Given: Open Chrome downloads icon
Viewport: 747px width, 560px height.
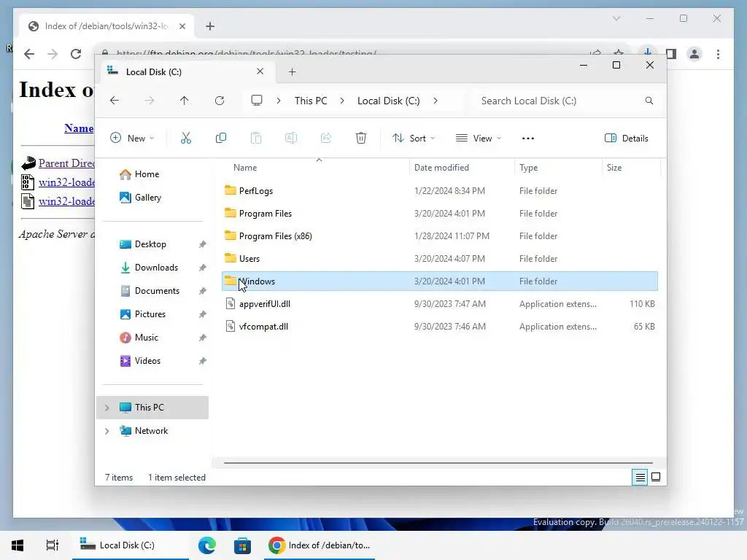Looking at the screenshot, I should click(x=648, y=52).
